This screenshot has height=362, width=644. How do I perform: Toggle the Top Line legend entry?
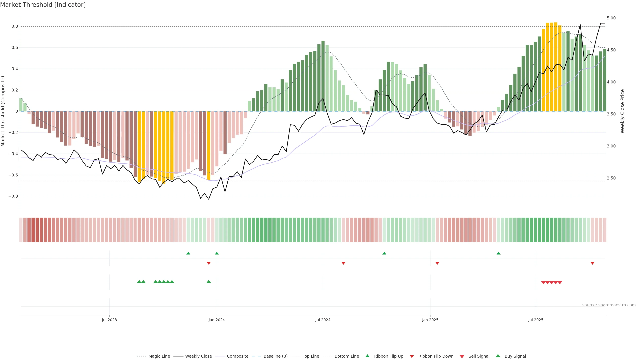[311, 356]
